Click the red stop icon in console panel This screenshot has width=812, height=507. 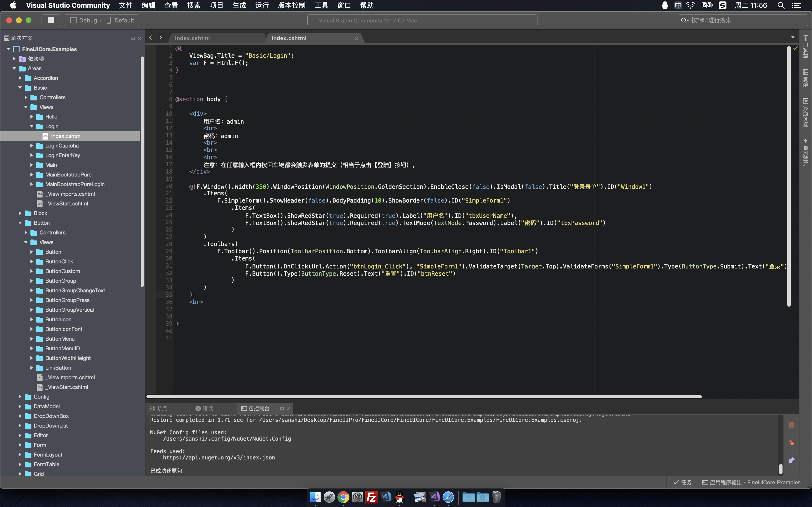pyautogui.click(x=791, y=425)
